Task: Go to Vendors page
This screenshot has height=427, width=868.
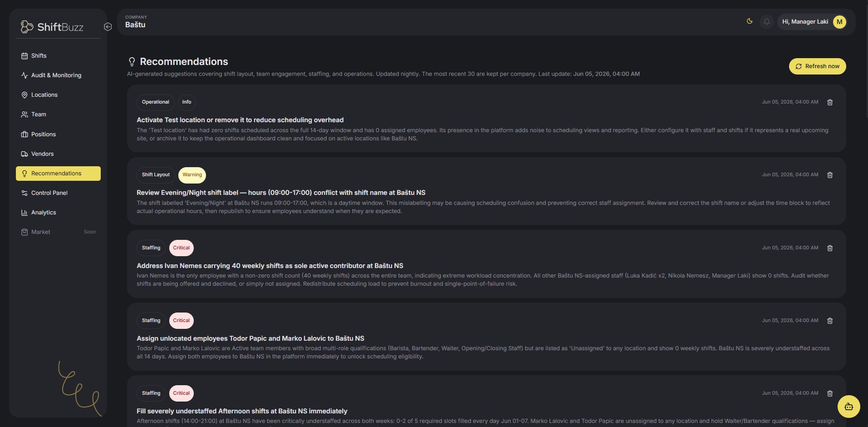Action: coord(58,154)
